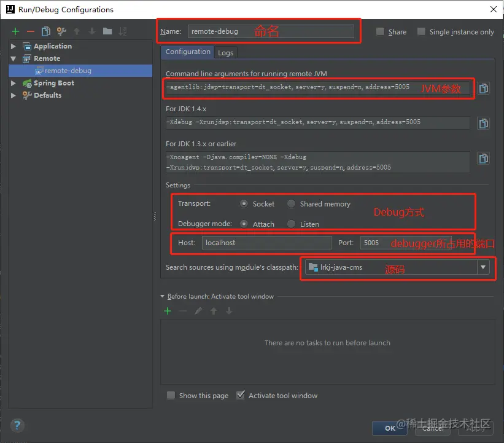Choose Listen debugger mode
The image size is (504, 443).
pyautogui.click(x=291, y=224)
